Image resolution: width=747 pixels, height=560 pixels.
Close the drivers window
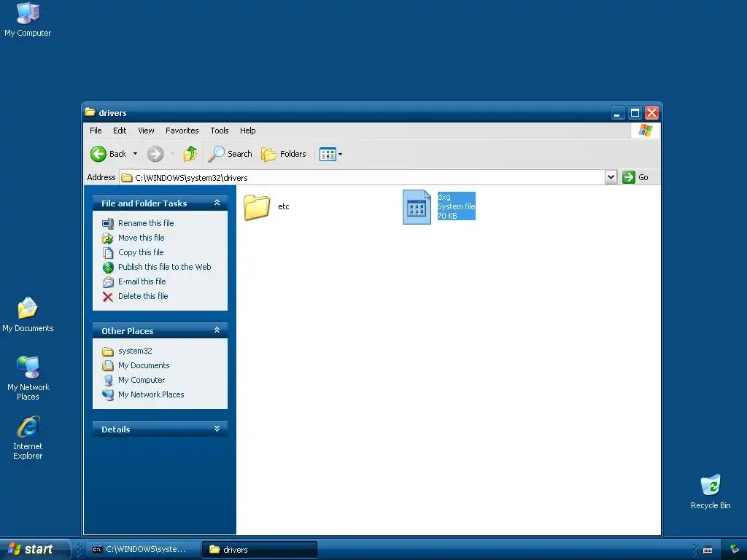tap(651, 113)
